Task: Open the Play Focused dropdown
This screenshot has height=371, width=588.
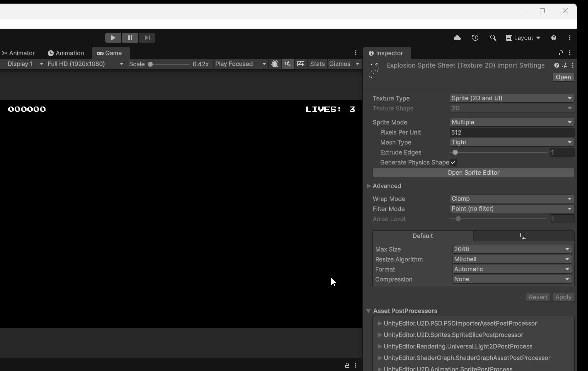Action: (240, 64)
